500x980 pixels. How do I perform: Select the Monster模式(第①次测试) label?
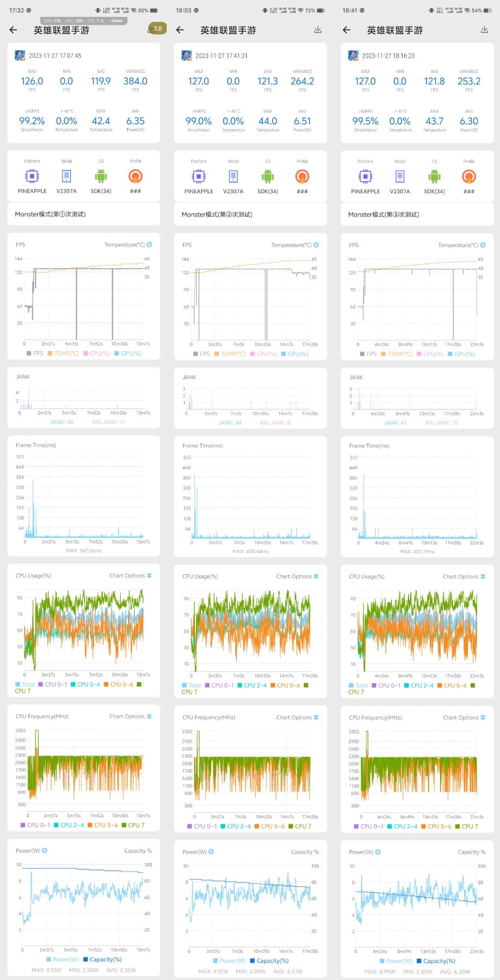pyautogui.click(x=50, y=214)
